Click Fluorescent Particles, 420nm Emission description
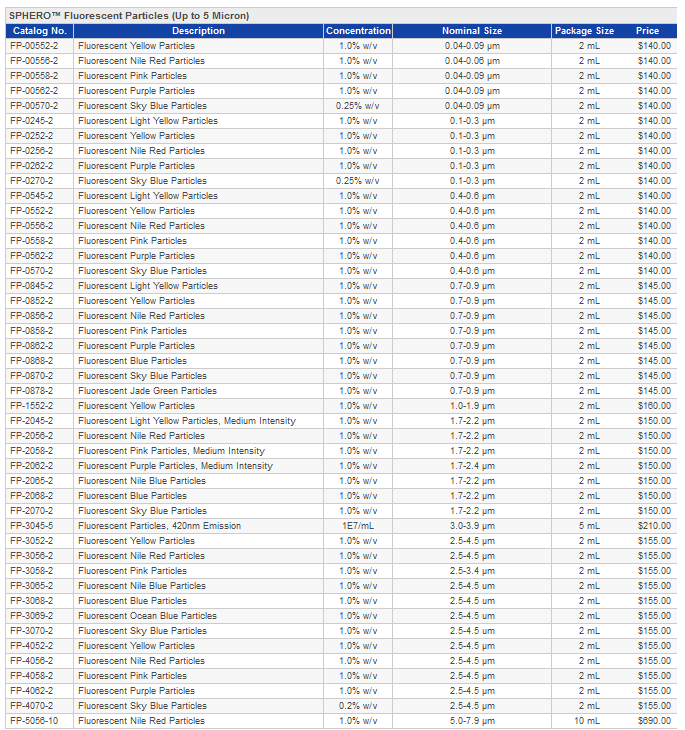Viewport: 685px width, 730px height. [159, 526]
